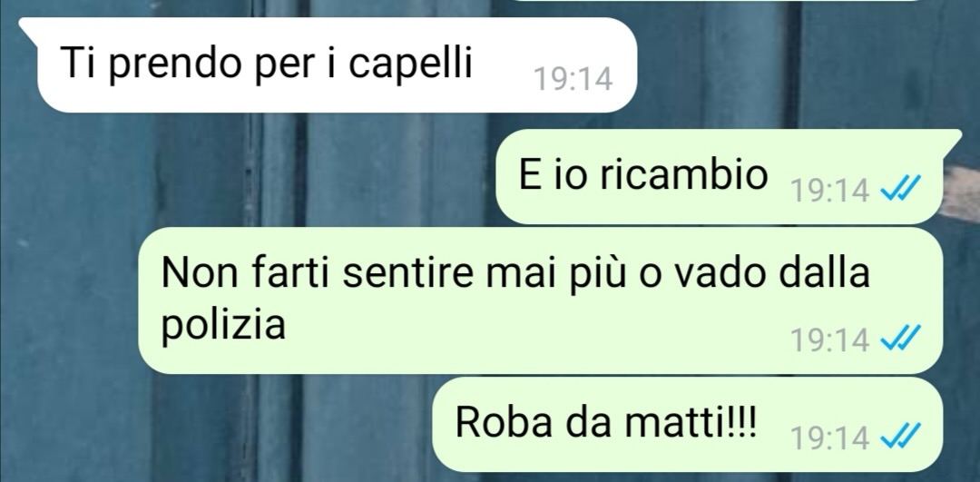This screenshot has width=980, height=482.
Task: Tap the 19:14 timestamp on the received message
Action: (x=573, y=79)
